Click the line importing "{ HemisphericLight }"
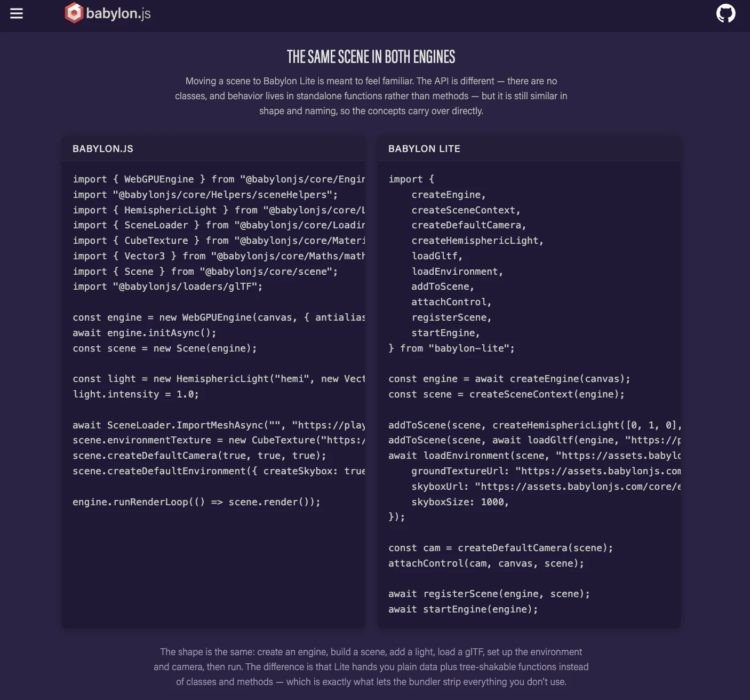Viewport: 750px width, 700px height. pos(219,210)
